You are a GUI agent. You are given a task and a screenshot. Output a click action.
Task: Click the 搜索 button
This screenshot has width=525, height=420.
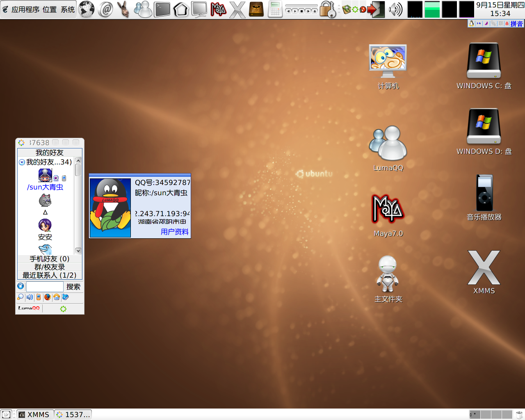click(73, 287)
